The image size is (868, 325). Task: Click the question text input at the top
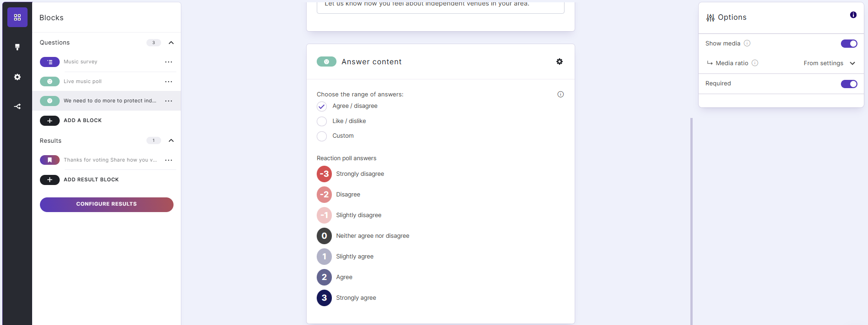pyautogui.click(x=440, y=5)
